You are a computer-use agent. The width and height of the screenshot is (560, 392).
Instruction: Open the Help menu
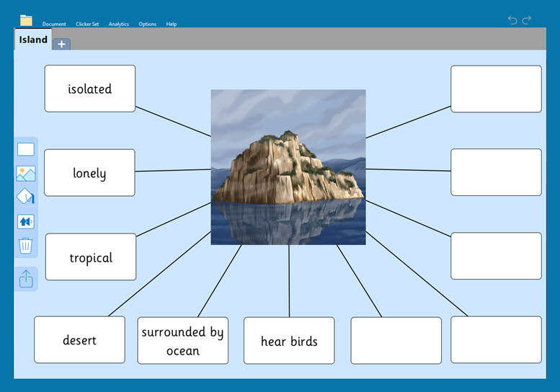(172, 24)
